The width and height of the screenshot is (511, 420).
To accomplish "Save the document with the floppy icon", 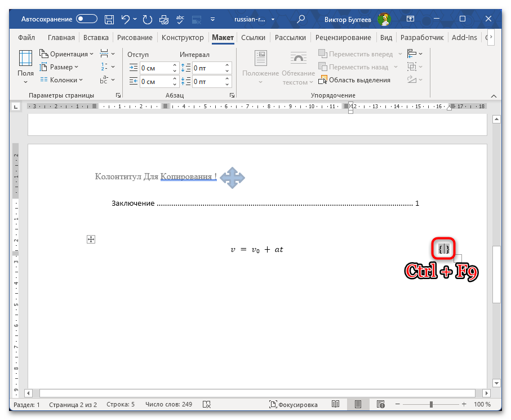I will tap(109, 19).
